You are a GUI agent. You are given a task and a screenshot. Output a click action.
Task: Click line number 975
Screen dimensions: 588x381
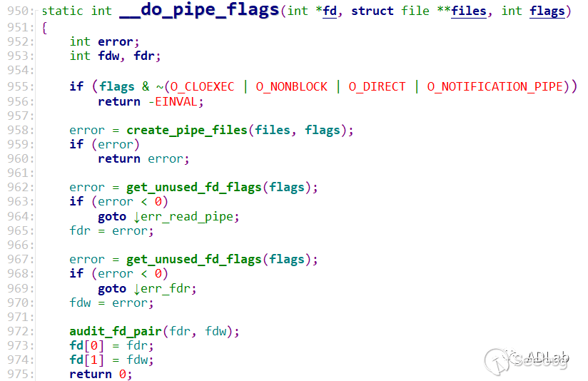[x=20, y=374]
